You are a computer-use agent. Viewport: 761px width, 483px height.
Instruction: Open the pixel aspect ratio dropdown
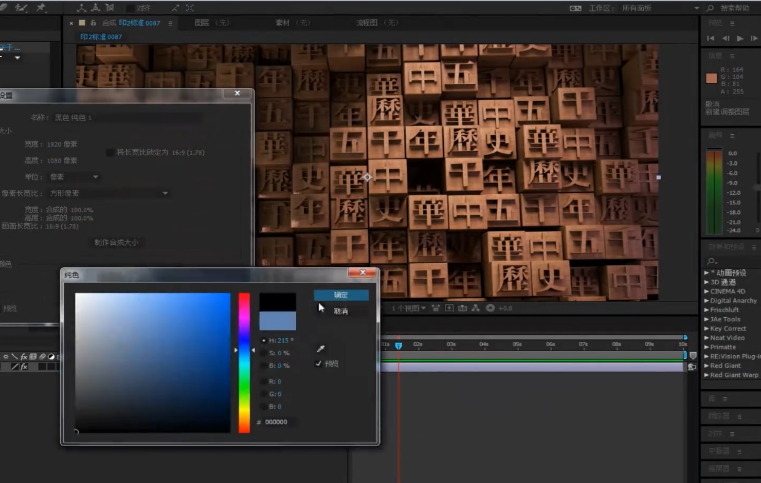110,193
